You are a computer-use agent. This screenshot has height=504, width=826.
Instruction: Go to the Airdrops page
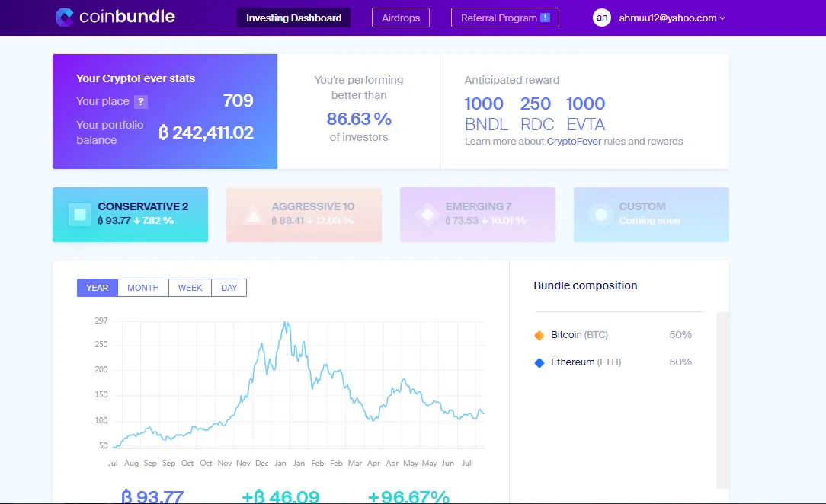[400, 18]
